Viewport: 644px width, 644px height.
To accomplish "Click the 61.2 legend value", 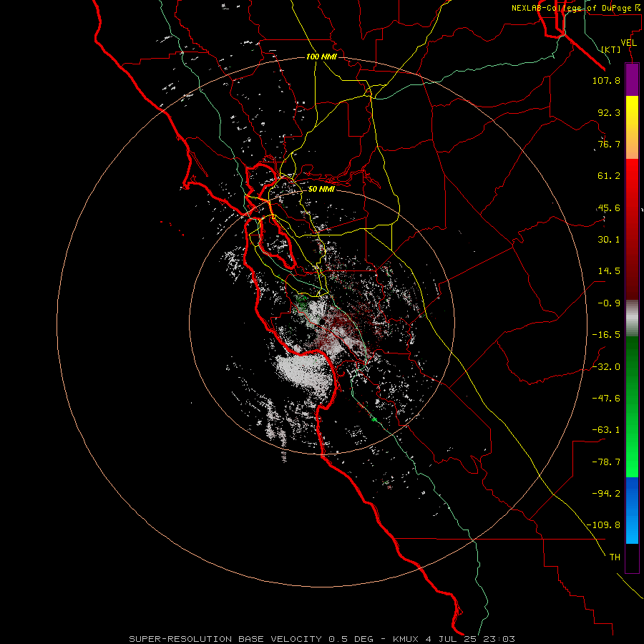I will [609, 176].
